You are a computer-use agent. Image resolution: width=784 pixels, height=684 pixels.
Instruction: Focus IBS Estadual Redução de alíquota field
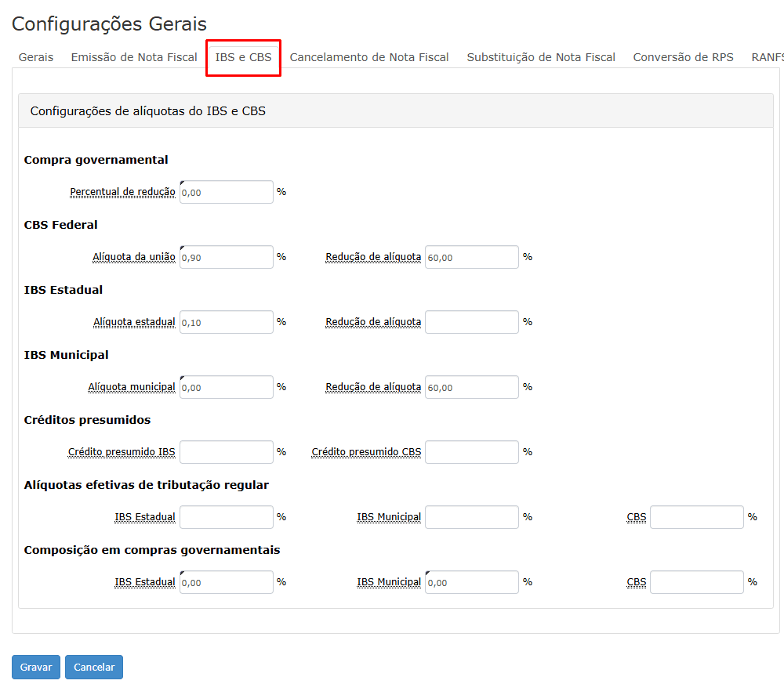click(471, 322)
